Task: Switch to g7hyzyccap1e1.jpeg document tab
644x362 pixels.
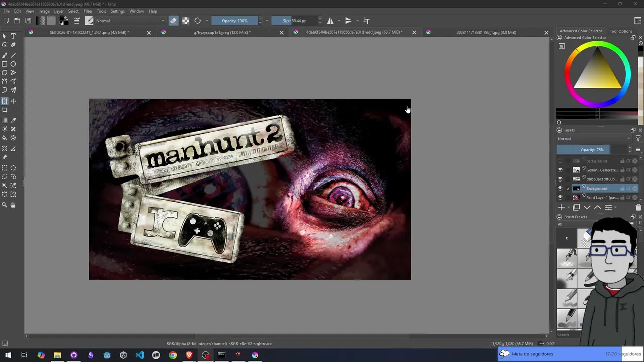Action: [x=222, y=32]
